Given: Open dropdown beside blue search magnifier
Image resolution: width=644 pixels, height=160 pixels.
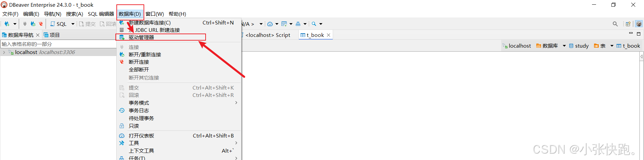Looking at the screenshot, I should click(x=321, y=24).
